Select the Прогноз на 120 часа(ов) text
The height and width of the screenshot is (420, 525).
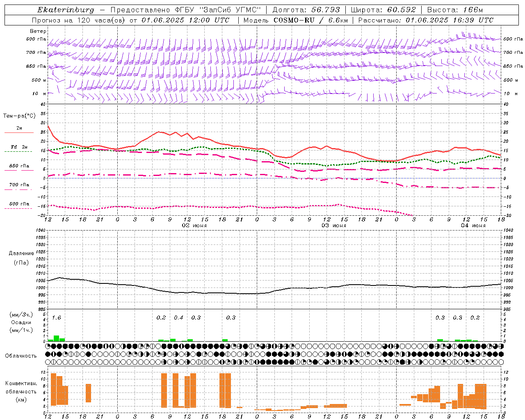click(79, 20)
